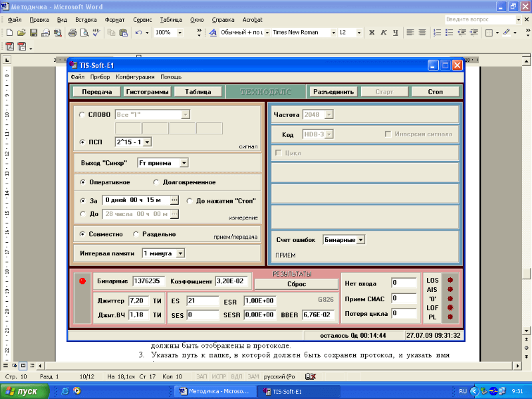Click the Word vertical scrollbar down arrow

(526, 330)
